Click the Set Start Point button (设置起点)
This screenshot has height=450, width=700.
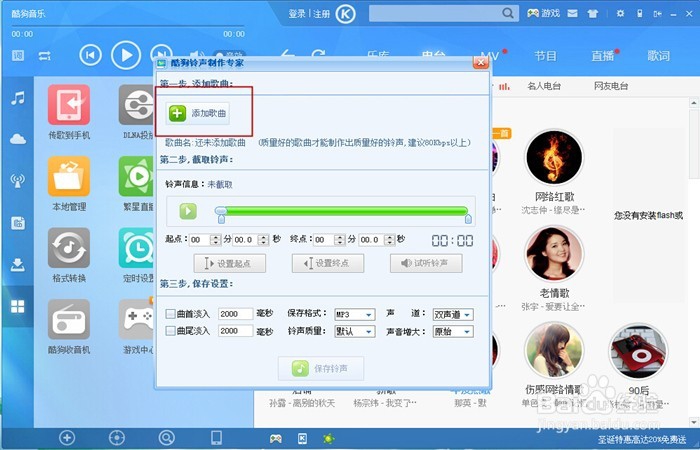point(229,263)
